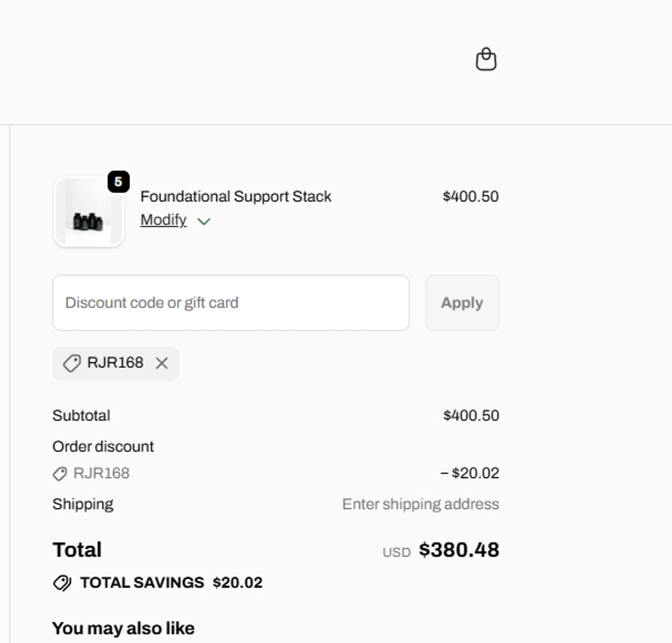Click the Foundational Support Stack product thumbnail
Screen dimensions: 672x643
click(88, 212)
